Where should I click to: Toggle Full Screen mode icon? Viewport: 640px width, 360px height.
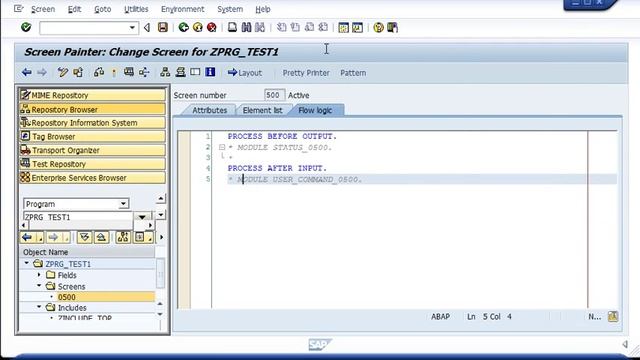196,72
